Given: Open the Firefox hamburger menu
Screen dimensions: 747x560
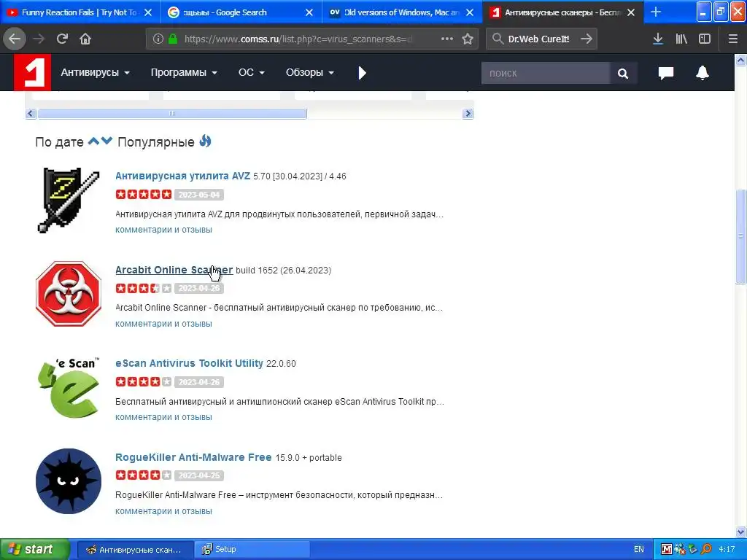Looking at the screenshot, I should point(732,39).
